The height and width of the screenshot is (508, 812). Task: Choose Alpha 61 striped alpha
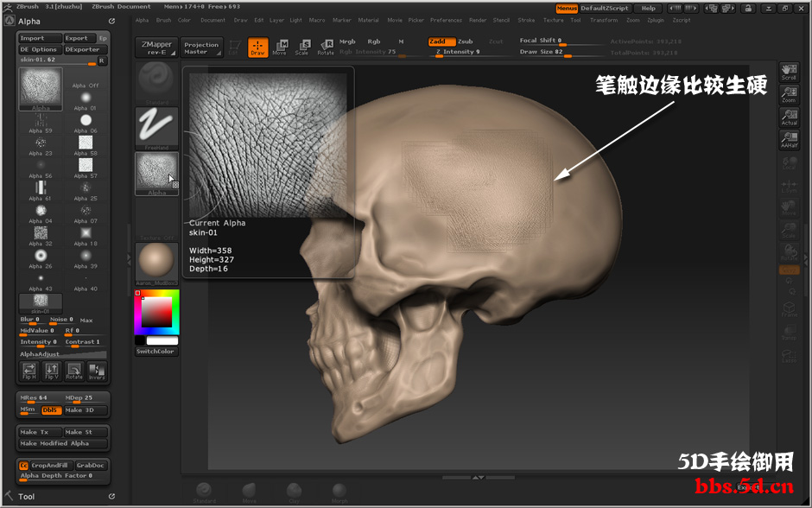tap(41, 191)
